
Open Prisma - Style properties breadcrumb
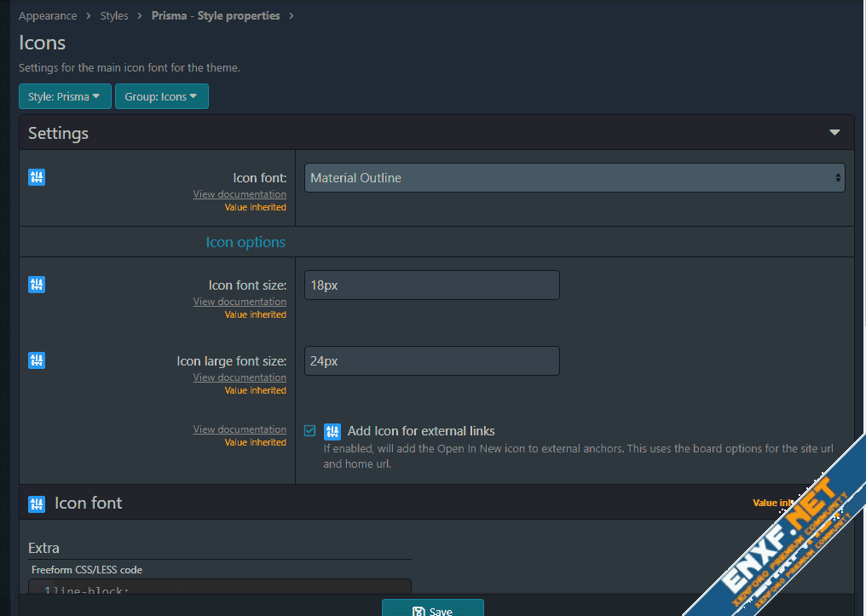coord(216,16)
